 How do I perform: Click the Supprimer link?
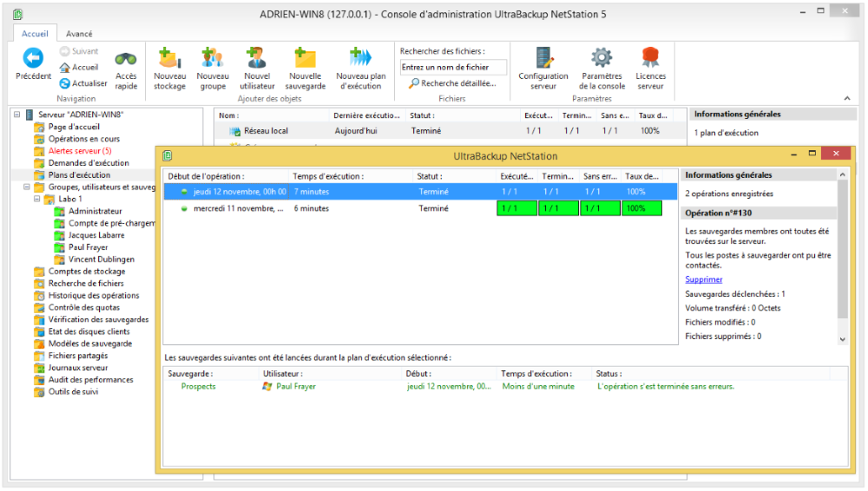703,279
